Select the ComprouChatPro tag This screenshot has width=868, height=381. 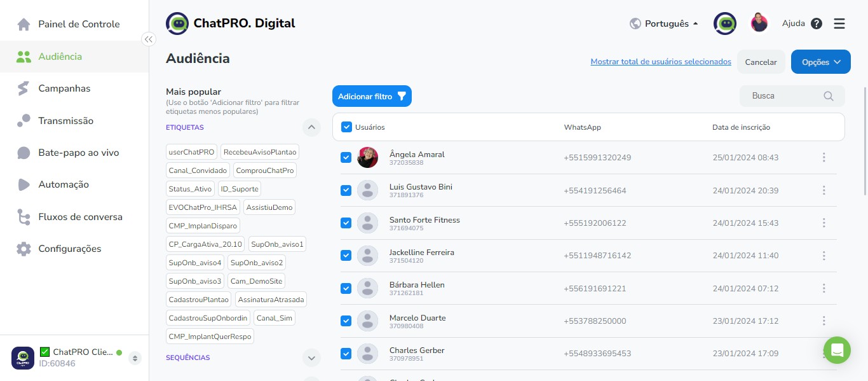coord(264,170)
